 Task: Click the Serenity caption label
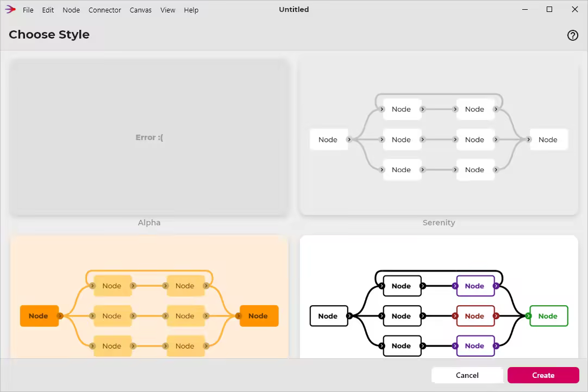(439, 223)
